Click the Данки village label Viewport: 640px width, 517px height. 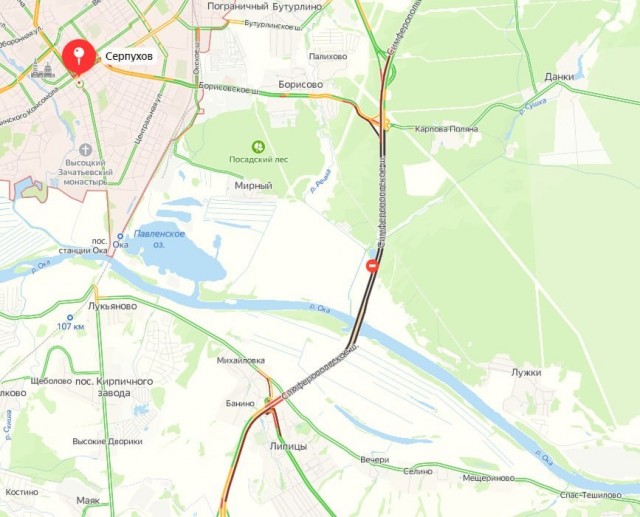[559, 77]
